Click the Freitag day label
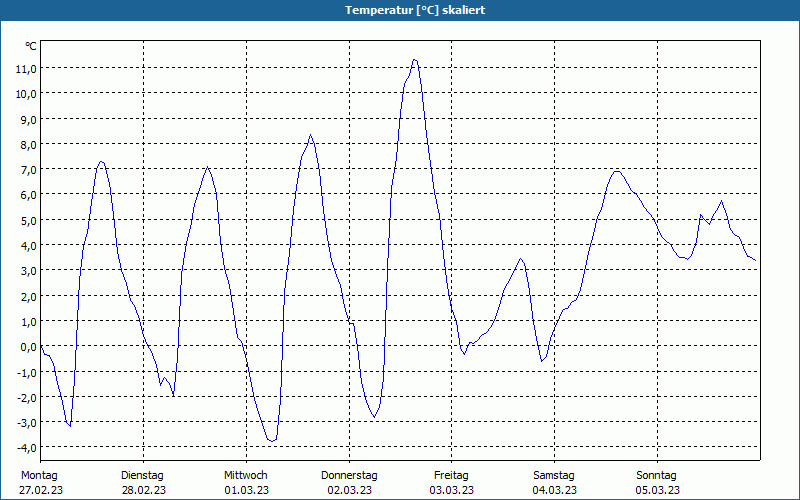This screenshot has height=500, width=800. coord(451,475)
